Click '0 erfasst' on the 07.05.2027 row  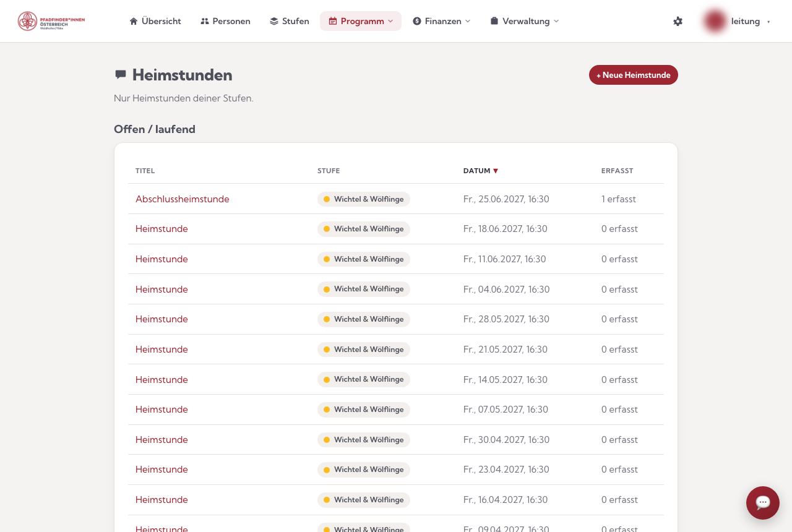619,410
